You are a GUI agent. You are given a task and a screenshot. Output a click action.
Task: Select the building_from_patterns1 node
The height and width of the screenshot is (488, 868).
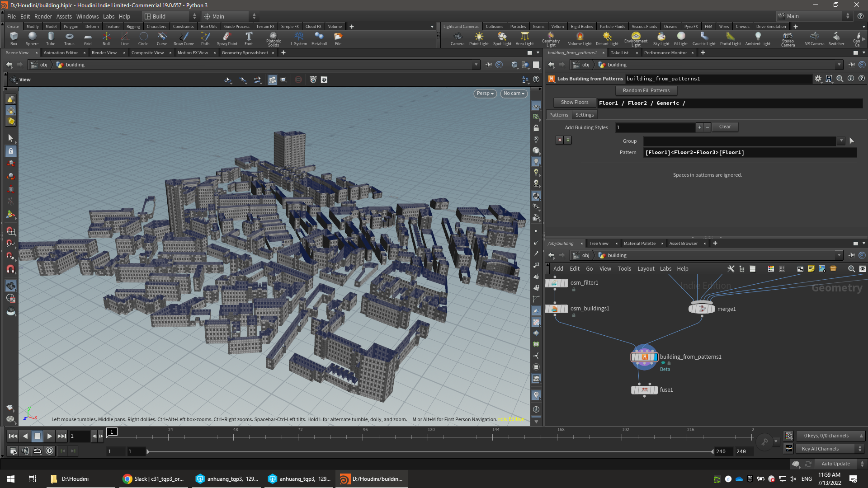click(x=644, y=357)
